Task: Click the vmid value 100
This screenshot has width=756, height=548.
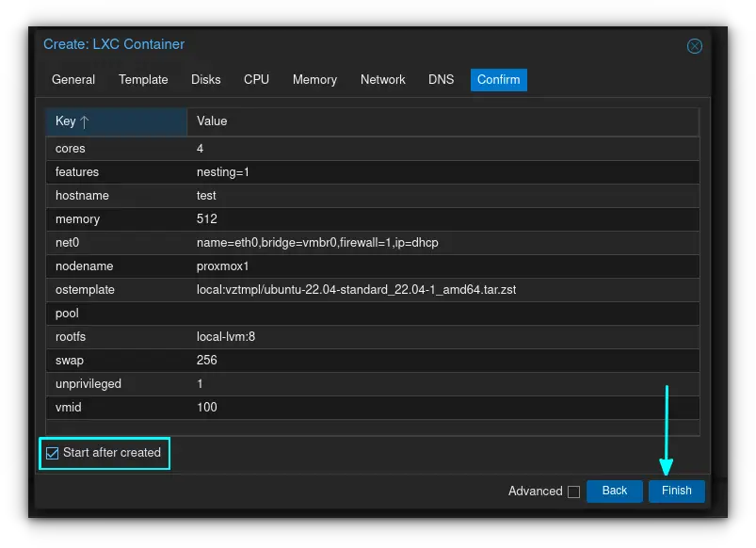Action: coord(206,408)
